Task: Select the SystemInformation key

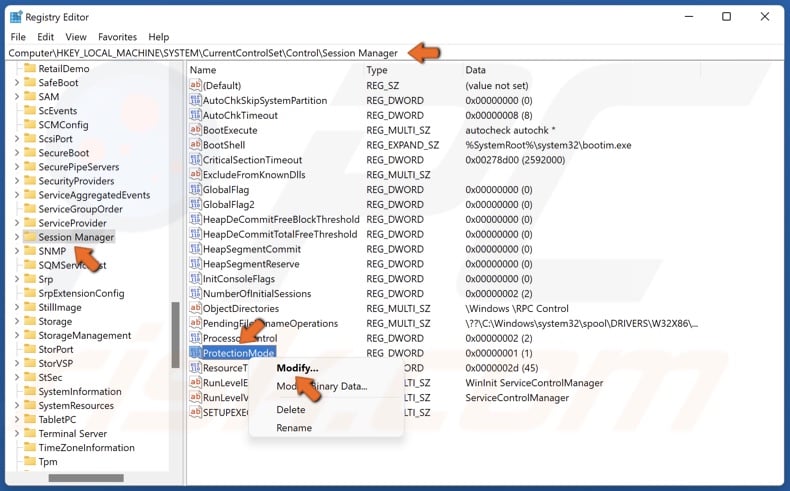Action: click(x=80, y=391)
